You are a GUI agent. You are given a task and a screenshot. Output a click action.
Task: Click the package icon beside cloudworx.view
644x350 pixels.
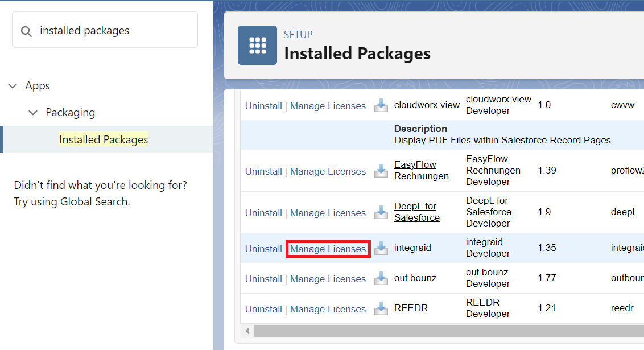[x=381, y=105]
